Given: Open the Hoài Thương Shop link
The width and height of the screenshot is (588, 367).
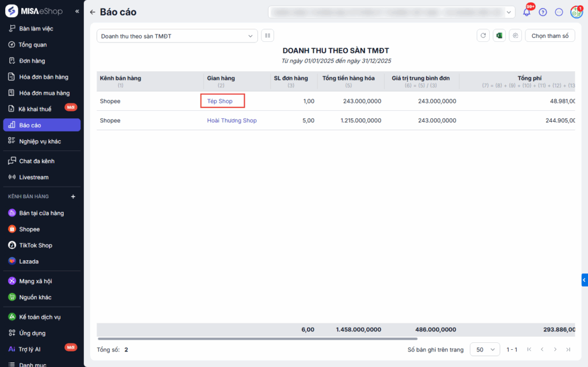Looking at the screenshot, I should point(232,121).
